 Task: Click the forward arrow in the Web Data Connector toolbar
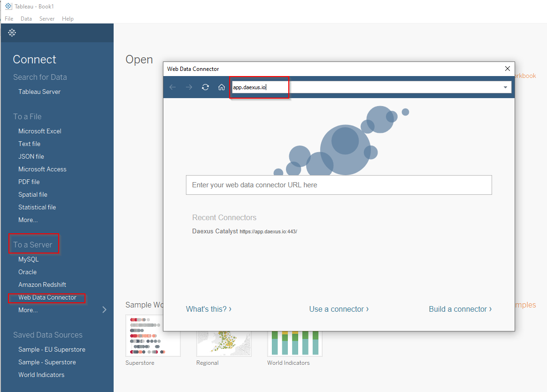189,87
